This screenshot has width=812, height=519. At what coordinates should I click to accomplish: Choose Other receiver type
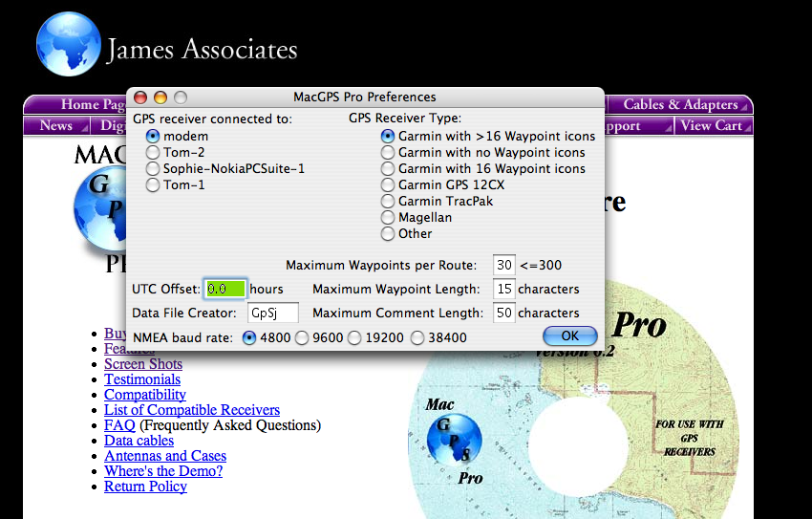(x=388, y=233)
